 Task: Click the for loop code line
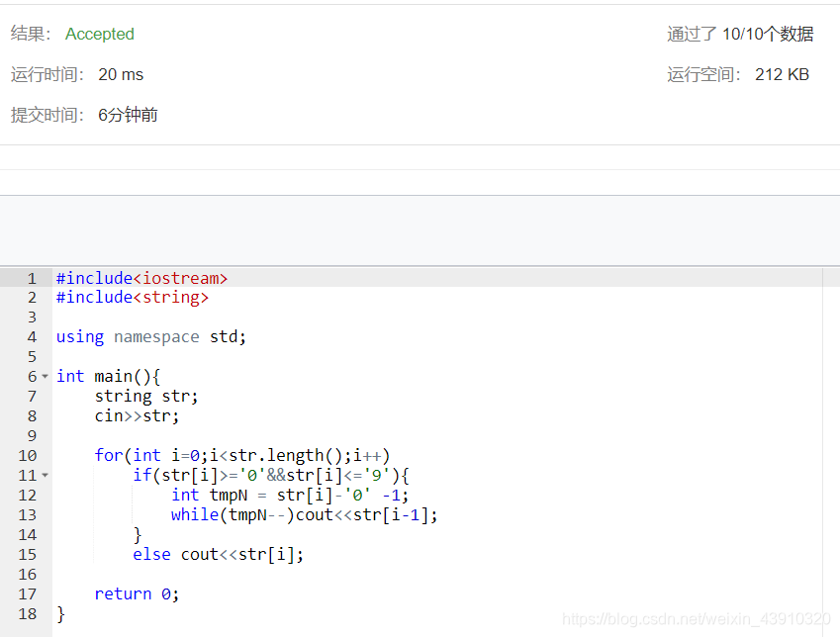(242, 456)
